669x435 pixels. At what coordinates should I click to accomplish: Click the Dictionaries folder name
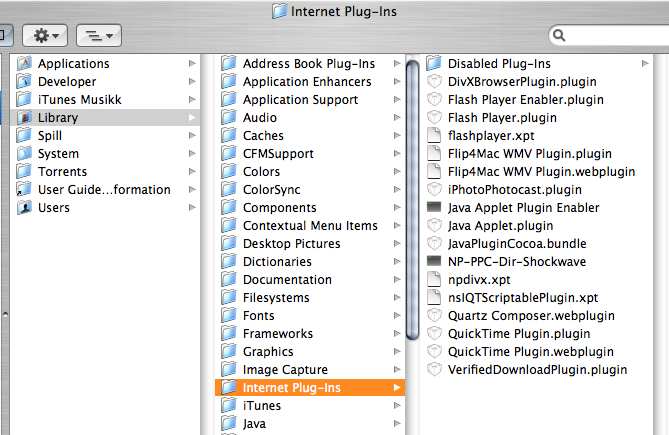click(x=277, y=261)
